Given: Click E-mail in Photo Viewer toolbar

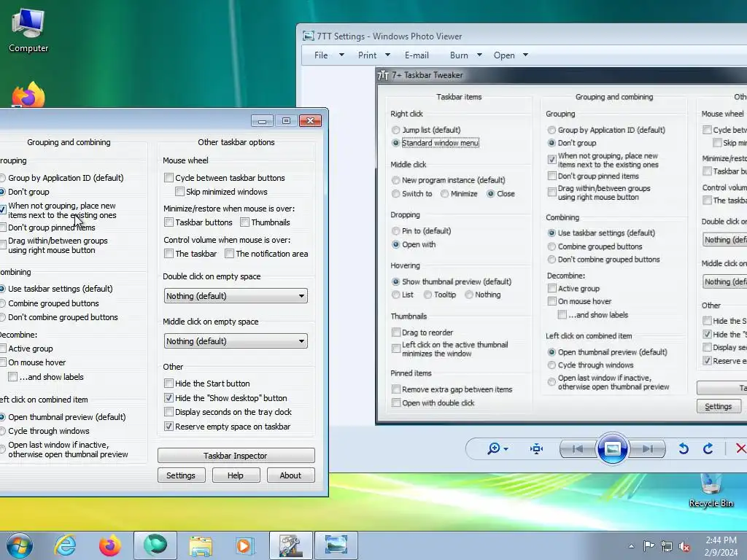Looking at the screenshot, I should pos(417,55).
